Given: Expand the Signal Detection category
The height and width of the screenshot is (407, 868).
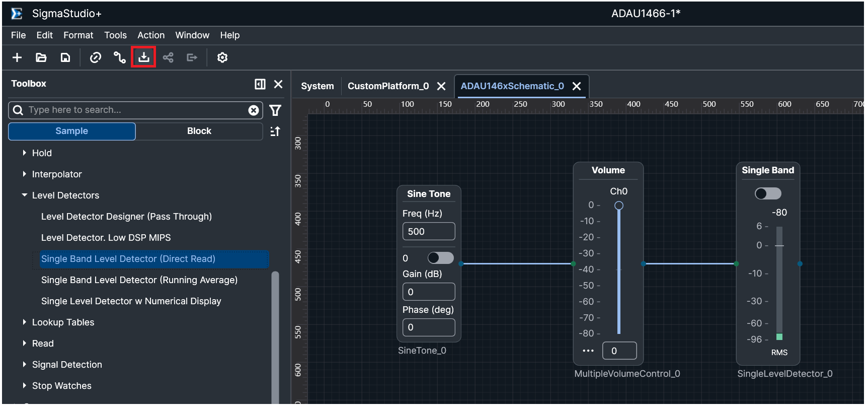Looking at the screenshot, I should 24,364.
